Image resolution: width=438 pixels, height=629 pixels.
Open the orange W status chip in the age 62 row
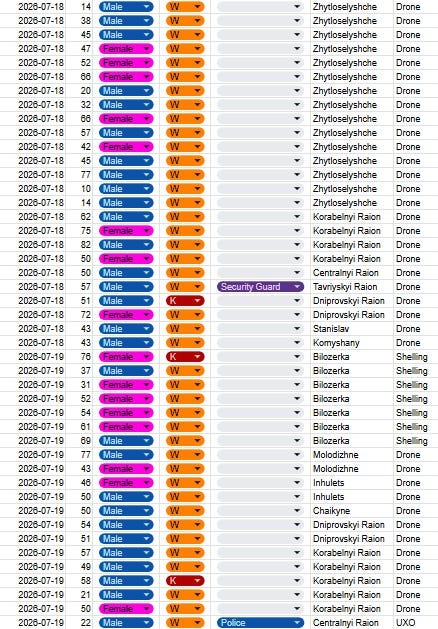point(185,217)
